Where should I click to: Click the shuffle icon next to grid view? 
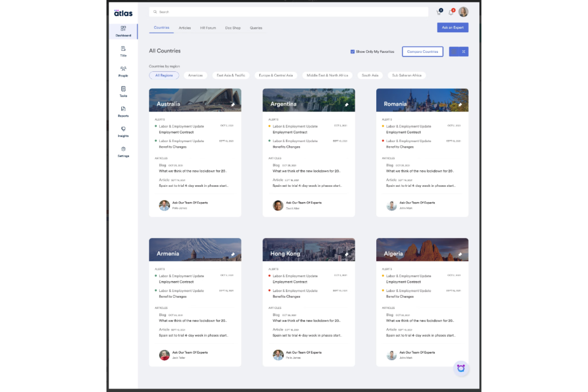coord(464,51)
